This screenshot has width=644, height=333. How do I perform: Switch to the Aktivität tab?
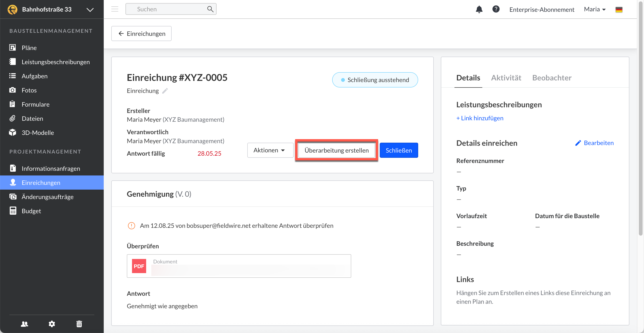[506, 78]
